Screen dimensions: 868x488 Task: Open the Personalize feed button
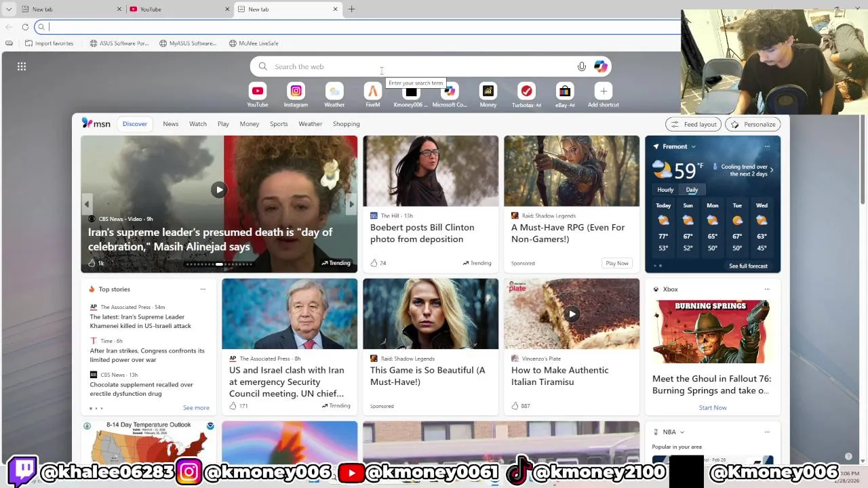pos(753,124)
